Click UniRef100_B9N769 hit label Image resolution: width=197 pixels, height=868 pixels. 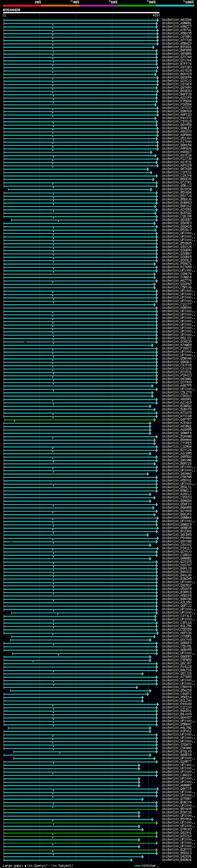point(177,111)
